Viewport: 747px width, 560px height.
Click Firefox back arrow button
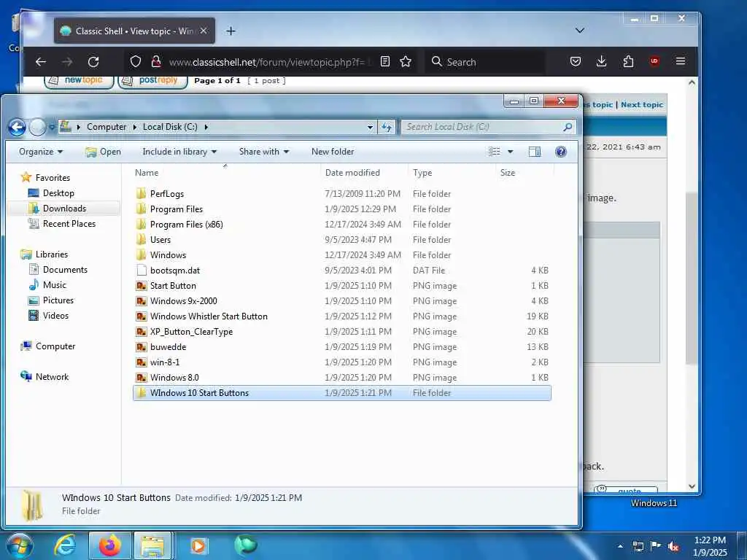[41, 62]
